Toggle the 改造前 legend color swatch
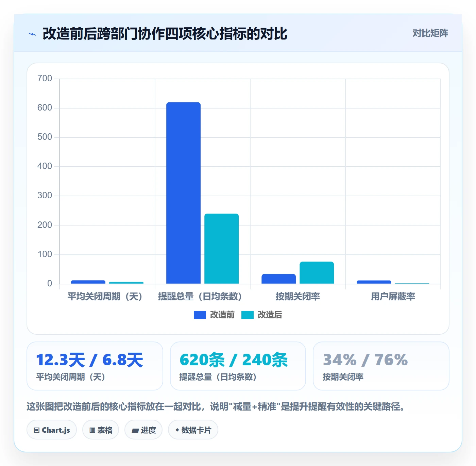 pos(200,315)
